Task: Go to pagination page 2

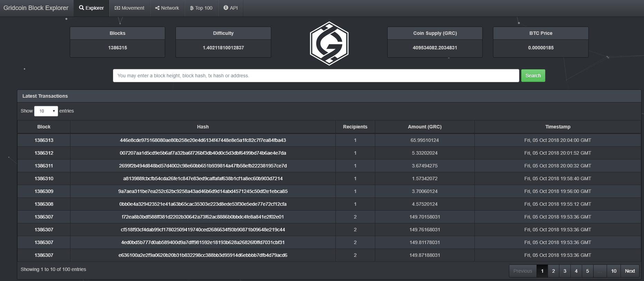Action: click(553, 271)
